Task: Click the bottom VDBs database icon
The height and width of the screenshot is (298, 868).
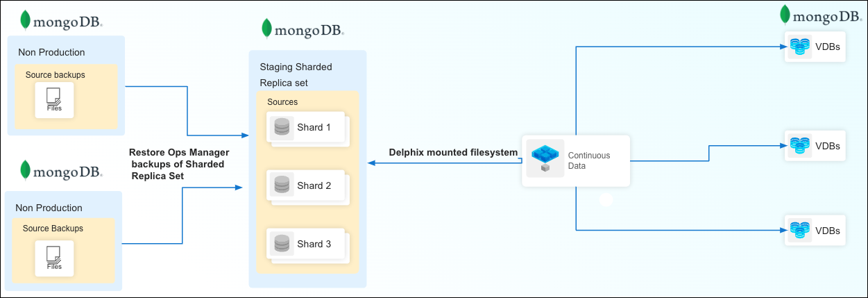Action: coord(799,230)
